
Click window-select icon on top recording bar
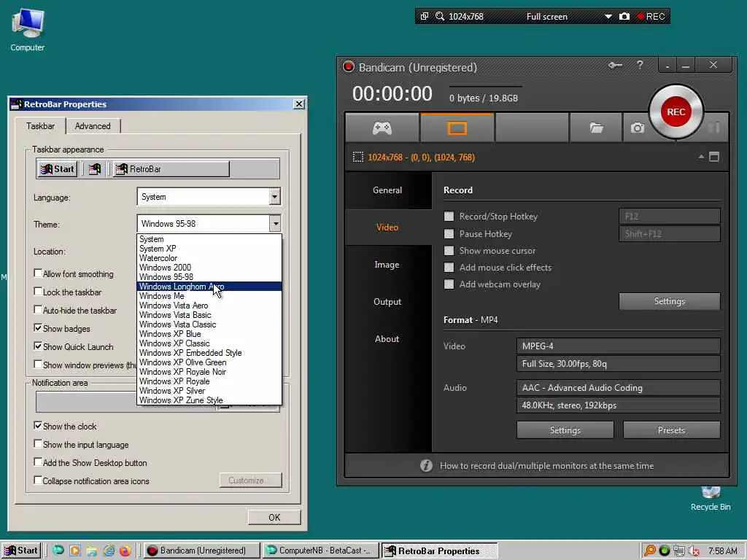pyautogui.click(x=425, y=16)
